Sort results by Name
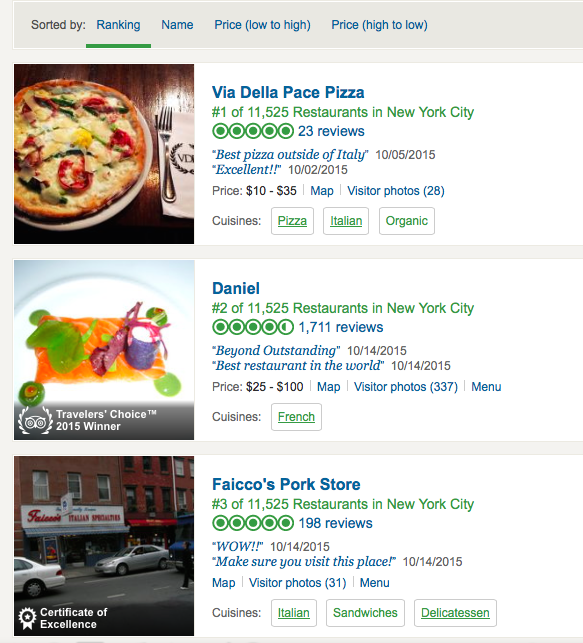The height and width of the screenshot is (643, 583). click(x=177, y=25)
